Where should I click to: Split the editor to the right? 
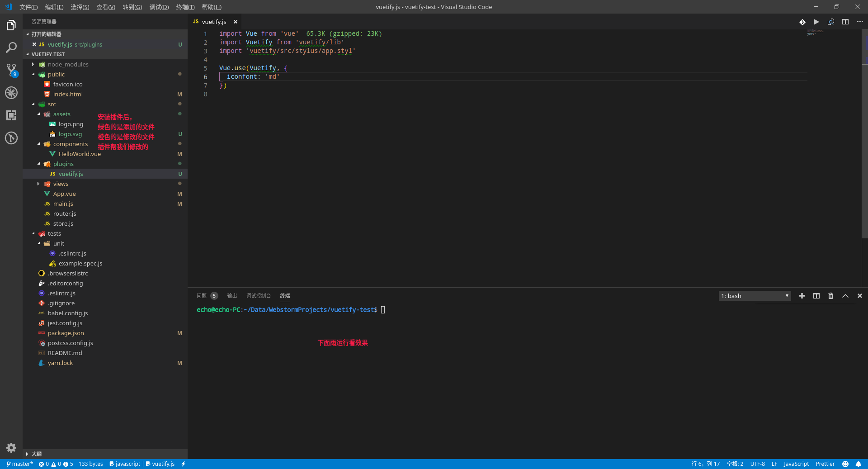[845, 22]
